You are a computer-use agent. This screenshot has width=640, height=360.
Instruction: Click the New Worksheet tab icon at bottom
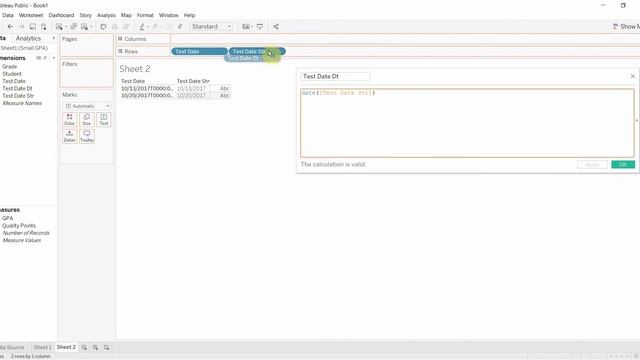84,347
